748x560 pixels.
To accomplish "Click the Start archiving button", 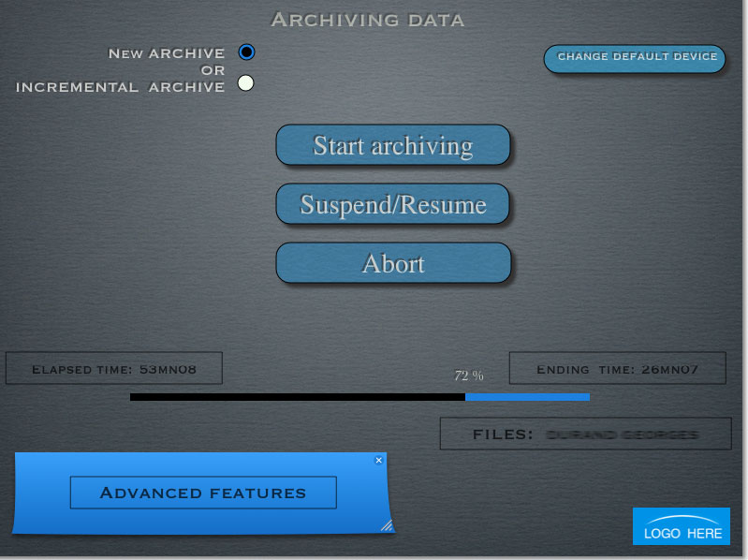I will [x=393, y=145].
